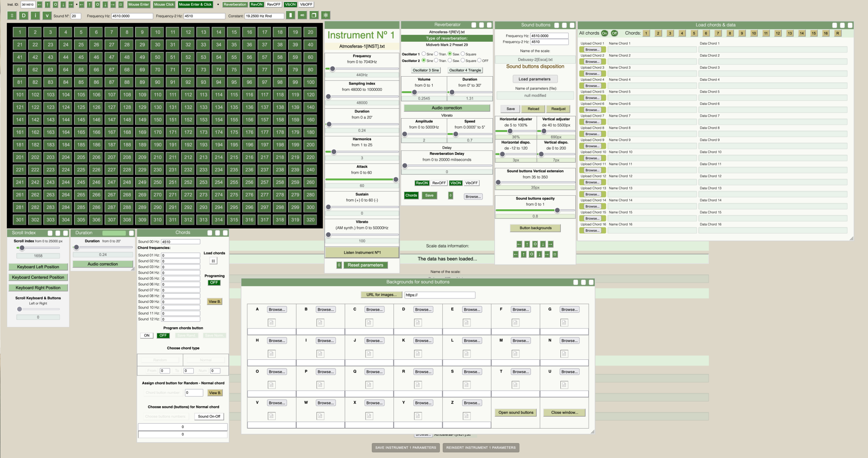Click diamond icon beside Reverberator Save button
The height and width of the screenshot is (458, 868).
point(451,195)
